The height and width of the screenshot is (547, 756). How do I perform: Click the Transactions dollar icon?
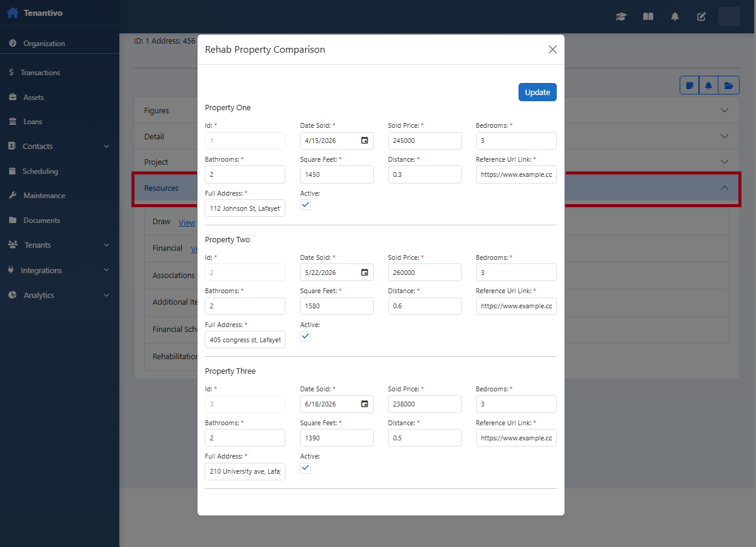[12, 73]
